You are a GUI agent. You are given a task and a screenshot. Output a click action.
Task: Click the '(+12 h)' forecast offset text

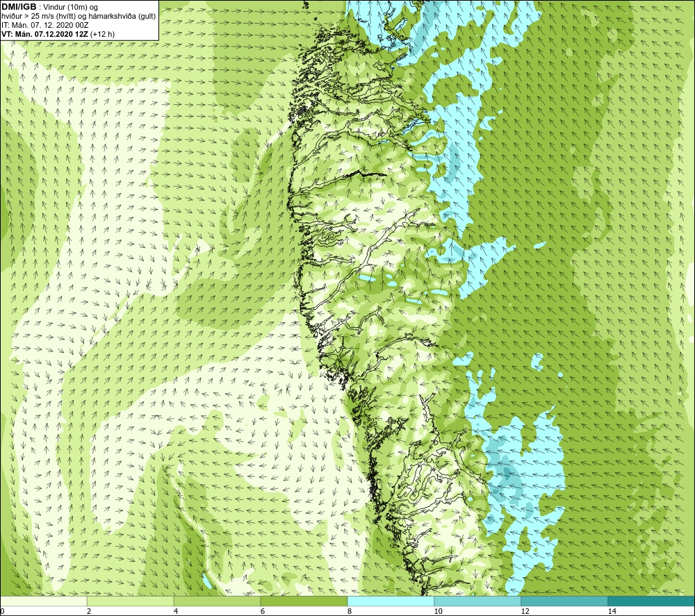(x=102, y=34)
